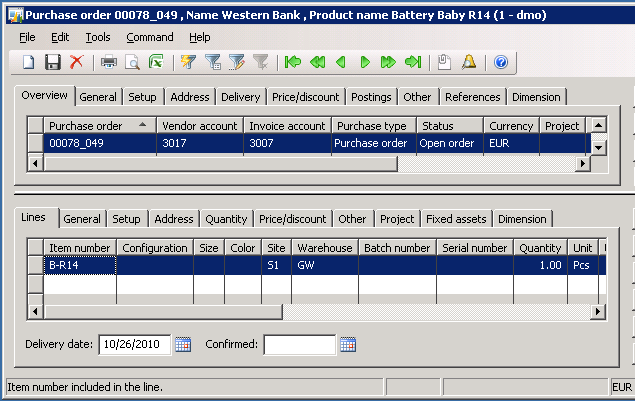
Task: Go to the first record with the green arrow
Action: pyautogui.click(x=293, y=62)
